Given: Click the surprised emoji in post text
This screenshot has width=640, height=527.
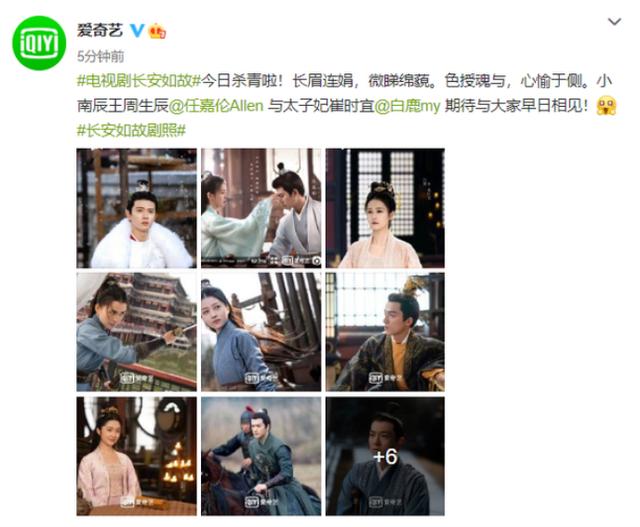Looking at the screenshot, I should [x=606, y=106].
